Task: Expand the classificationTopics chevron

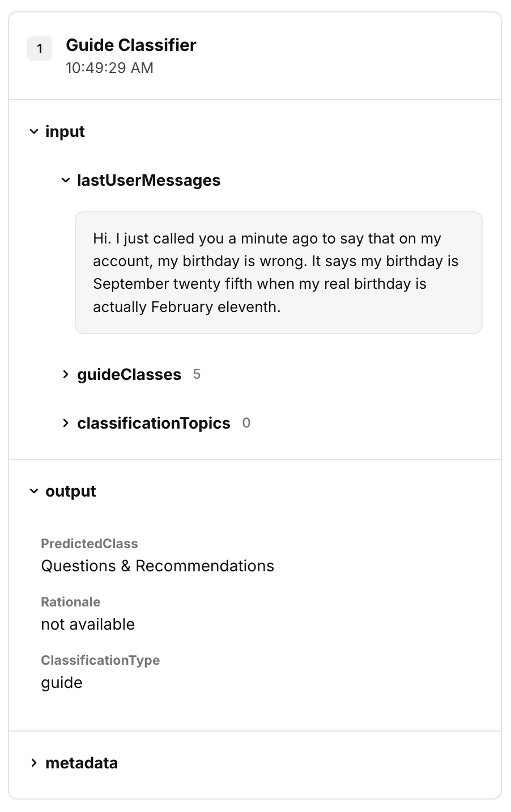Action: (66, 423)
